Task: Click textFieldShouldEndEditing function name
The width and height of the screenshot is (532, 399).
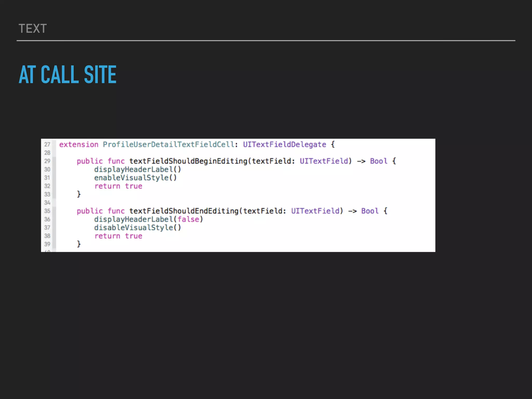Action: tap(184, 211)
